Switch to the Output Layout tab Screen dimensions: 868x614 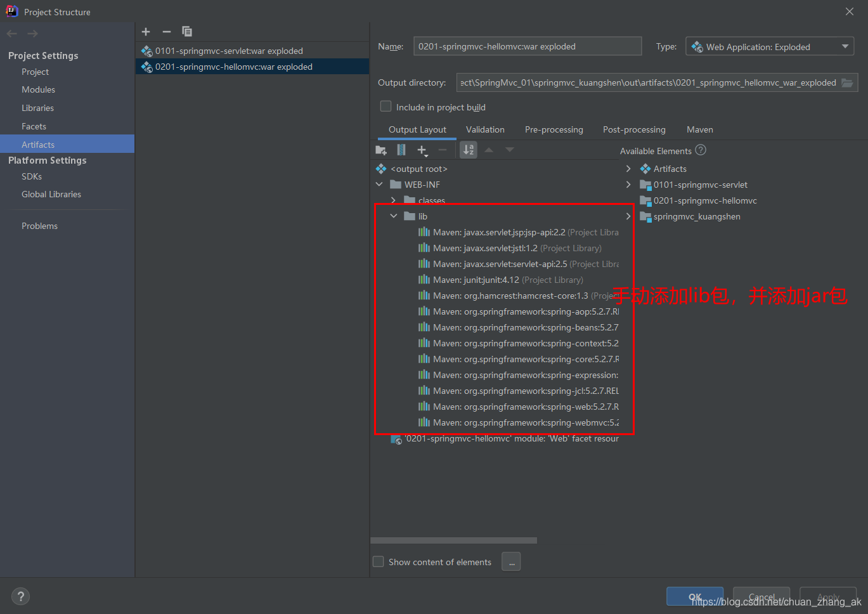(417, 129)
